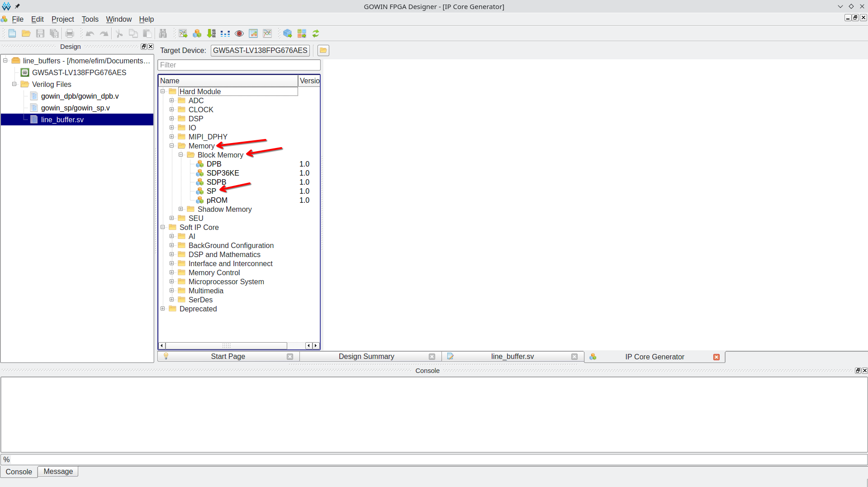Viewport: 868px width, 487px height.
Task: Select the GW5AST-LV138FPG676AES device node in Design
Action: point(79,72)
